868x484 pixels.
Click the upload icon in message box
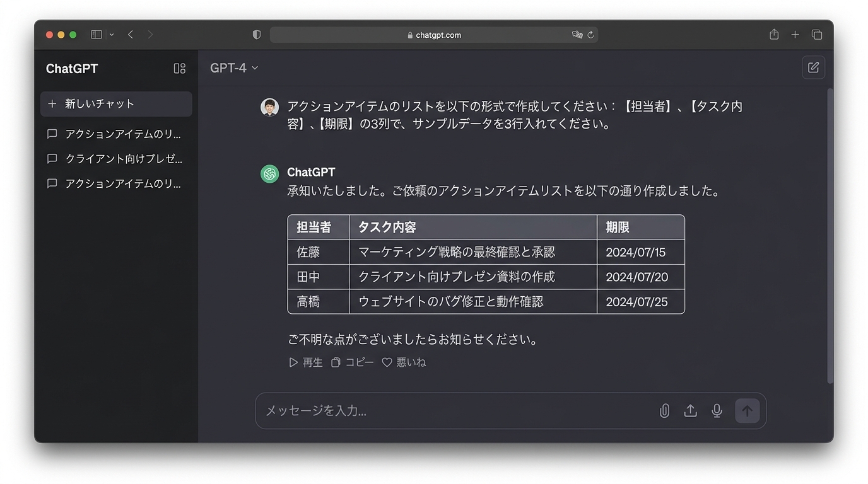[690, 411]
